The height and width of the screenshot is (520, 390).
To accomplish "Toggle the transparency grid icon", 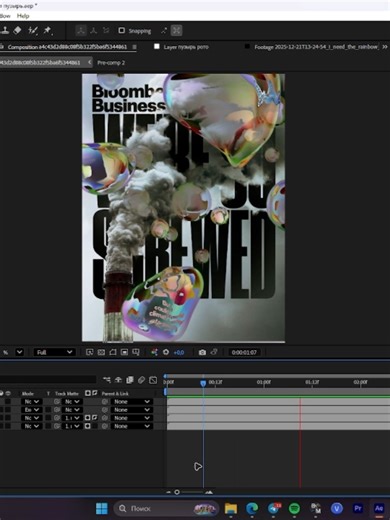I will point(101,352).
